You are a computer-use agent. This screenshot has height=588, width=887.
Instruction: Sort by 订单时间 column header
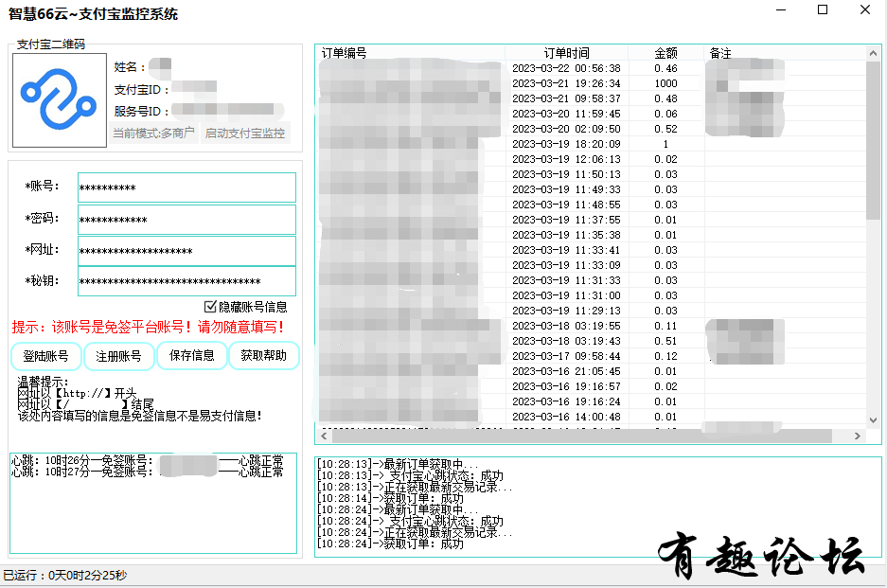[x=566, y=53]
